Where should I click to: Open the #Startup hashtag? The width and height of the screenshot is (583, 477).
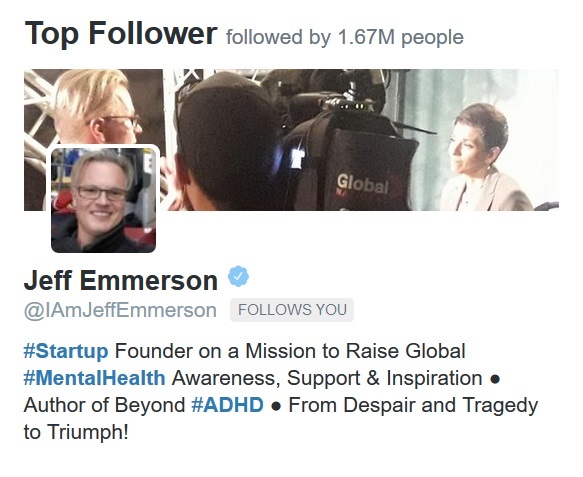[x=66, y=351]
